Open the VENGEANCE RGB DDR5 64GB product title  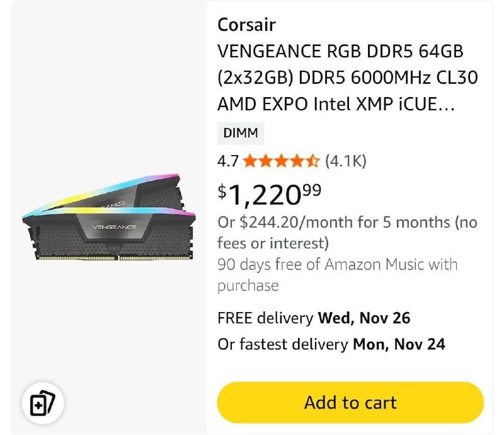(340, 52)
